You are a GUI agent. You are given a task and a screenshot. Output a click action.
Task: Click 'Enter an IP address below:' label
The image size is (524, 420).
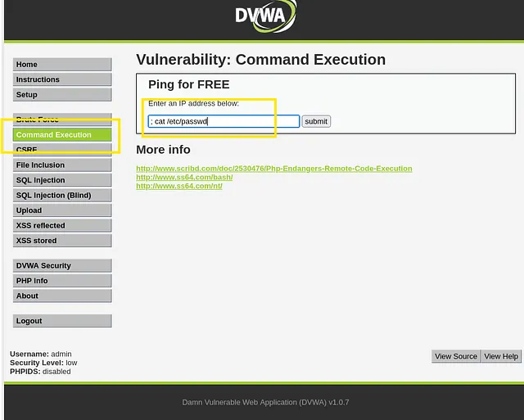coord(193,104)
